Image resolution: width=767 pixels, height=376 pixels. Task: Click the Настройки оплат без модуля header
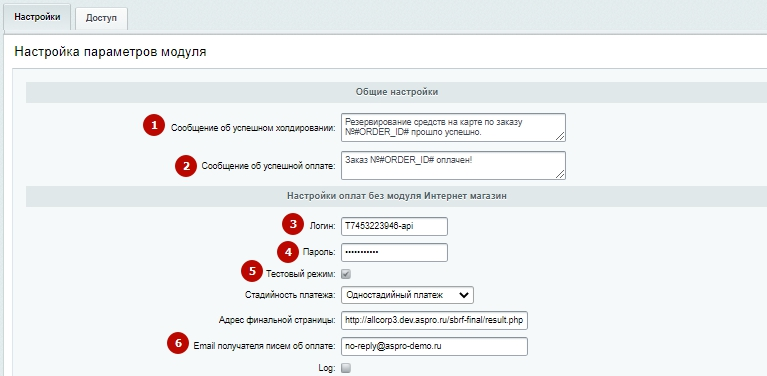coord(397,196)
